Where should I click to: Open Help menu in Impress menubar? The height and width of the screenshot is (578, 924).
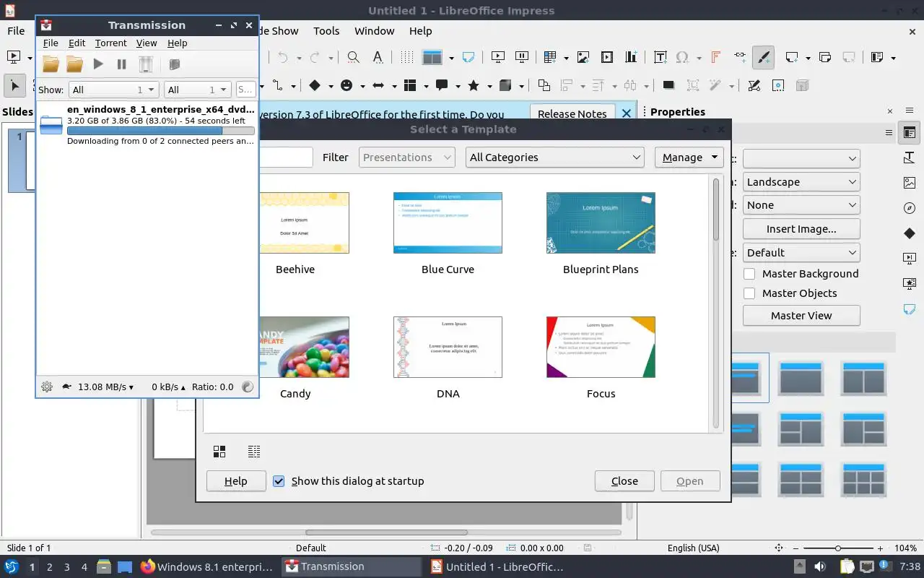point(420,31)
